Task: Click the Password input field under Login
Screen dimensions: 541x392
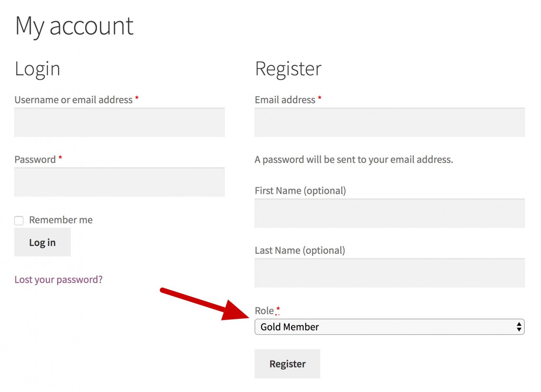Action: [x=119, y=182]
